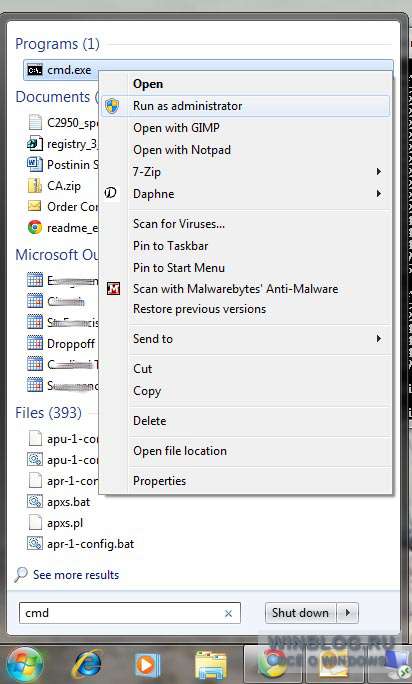Open Windows Media Player from the taskbar
Screen dimensions: 412x684
(x=147, y=665)
